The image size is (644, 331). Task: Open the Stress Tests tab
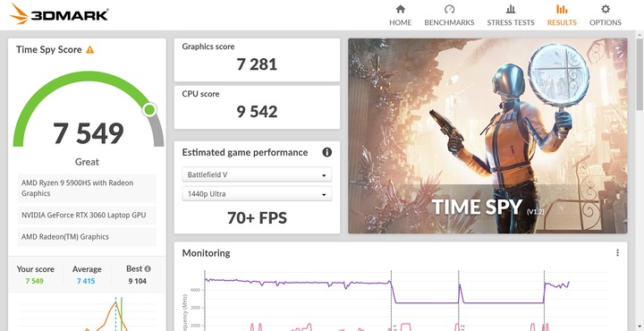point(511,15)
